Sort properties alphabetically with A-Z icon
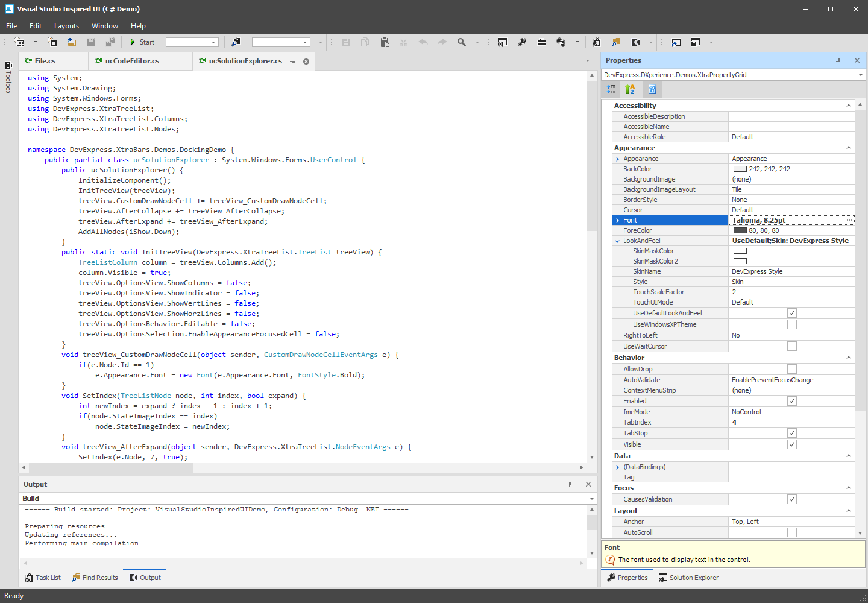 (631, 89)
